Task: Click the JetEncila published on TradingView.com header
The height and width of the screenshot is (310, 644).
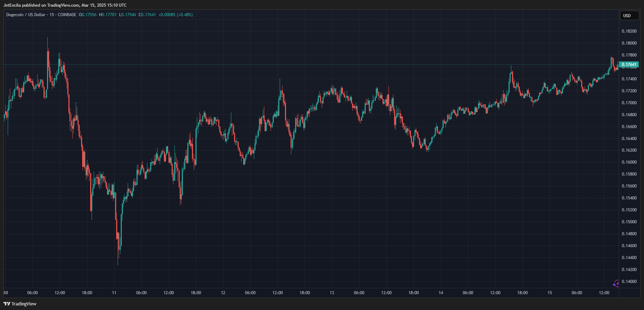Action: pos(65,5)
